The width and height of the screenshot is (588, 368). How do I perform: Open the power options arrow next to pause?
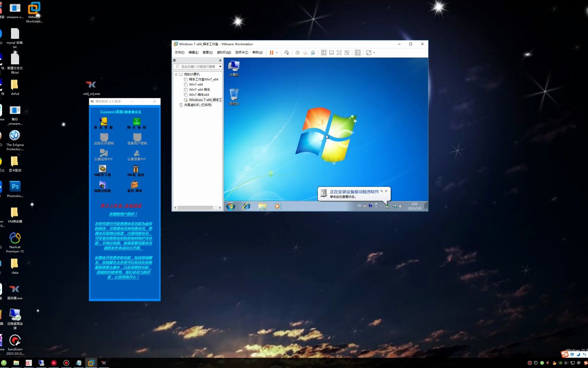coord(277,52)
